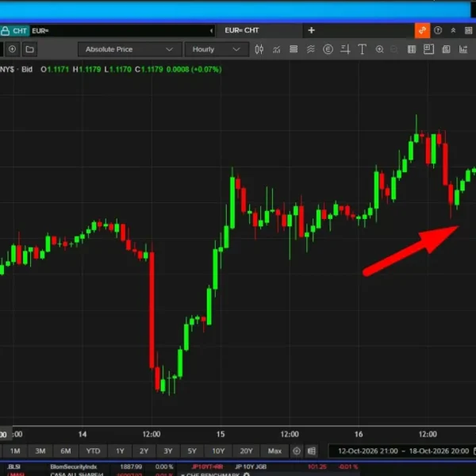Click the add pane layout icon
Image resolution: width=476 pixels, height=476 pixels.
point(428,49)
